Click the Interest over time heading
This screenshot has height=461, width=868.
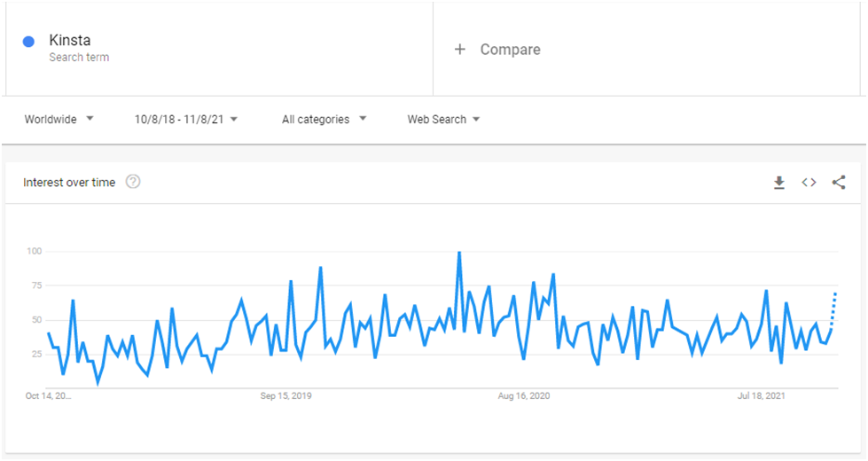(69, 182)
